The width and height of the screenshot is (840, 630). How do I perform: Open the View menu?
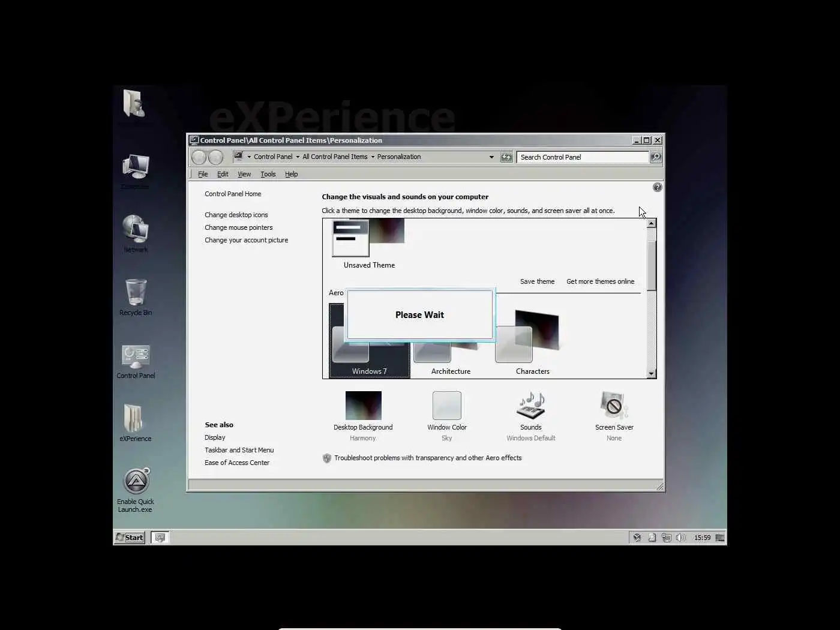(244, 174)
